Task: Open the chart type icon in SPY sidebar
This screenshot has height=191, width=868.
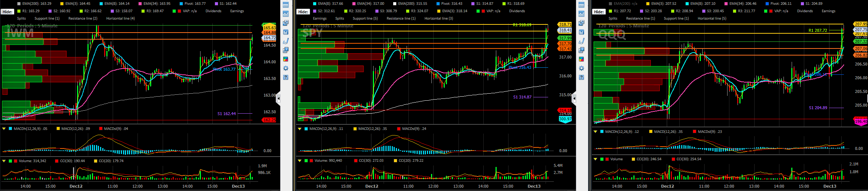Action: coord(582,14)
